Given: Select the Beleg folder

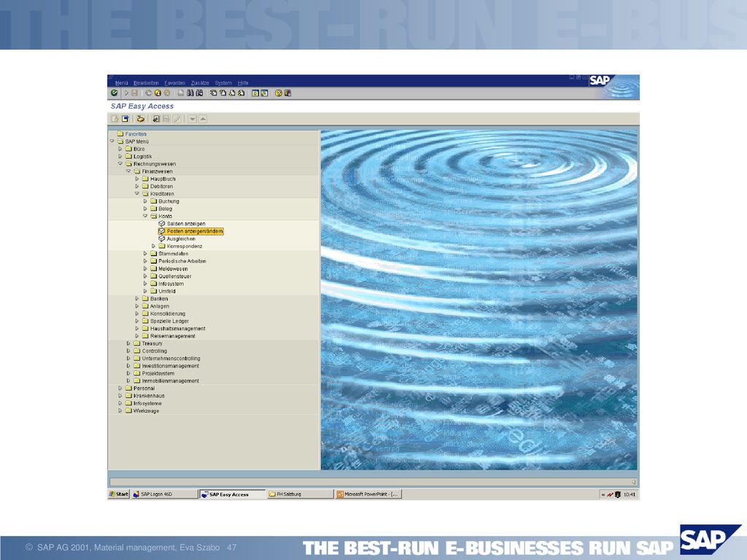Looking at the screenshot, I should point(161,209).
